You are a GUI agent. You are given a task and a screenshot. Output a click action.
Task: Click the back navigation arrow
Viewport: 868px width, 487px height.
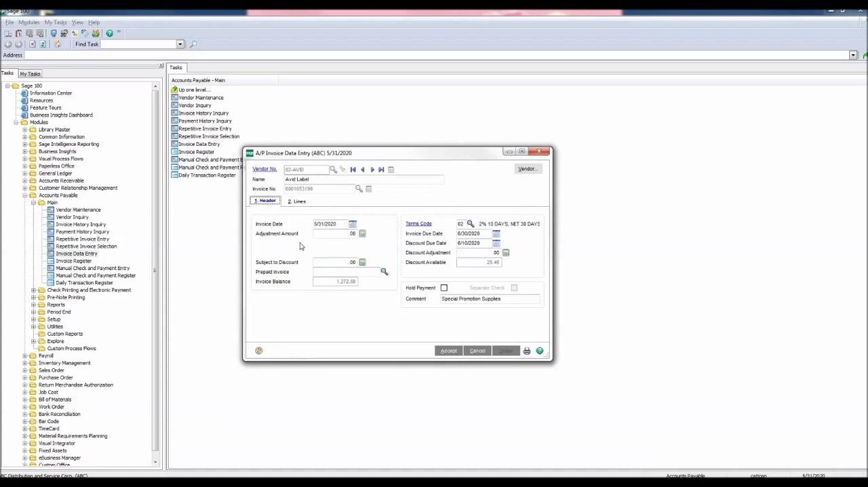click(x=7, y=44)
